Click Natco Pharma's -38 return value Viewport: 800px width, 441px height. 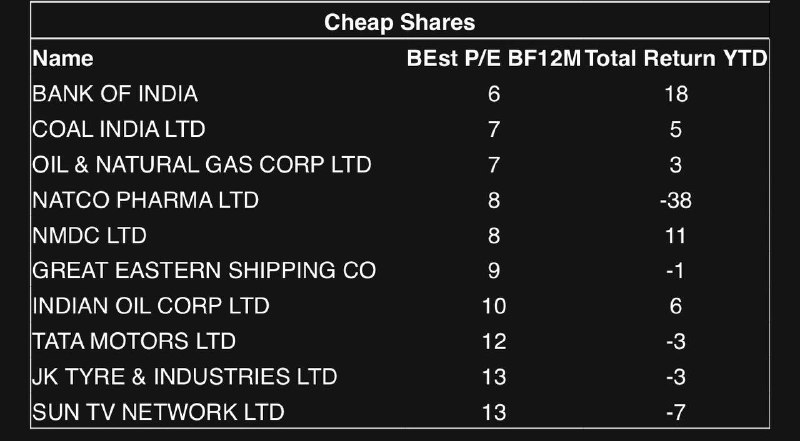pos(676,200)
